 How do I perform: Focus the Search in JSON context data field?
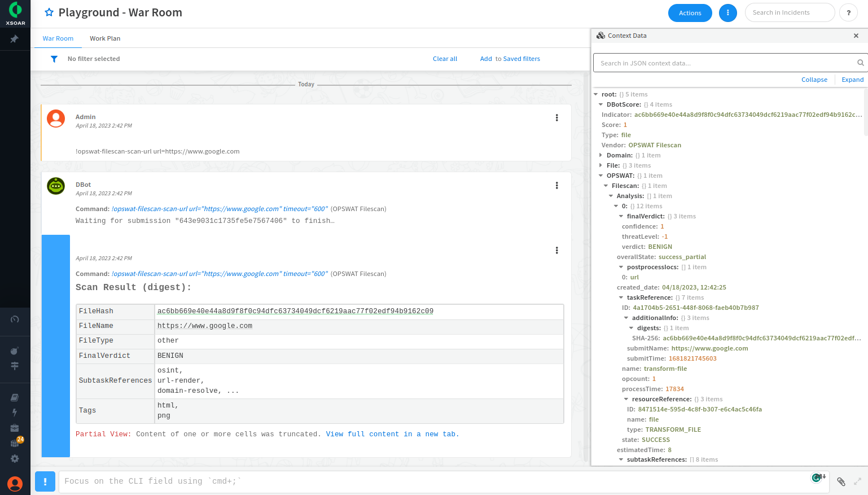(730, 63)
